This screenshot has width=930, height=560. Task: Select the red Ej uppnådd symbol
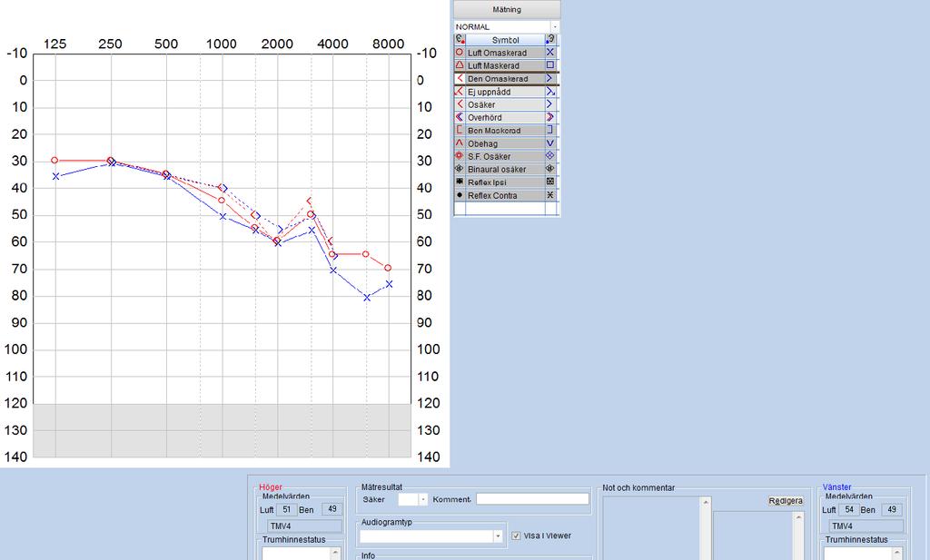pyautogui.click(x=459, y=92)
